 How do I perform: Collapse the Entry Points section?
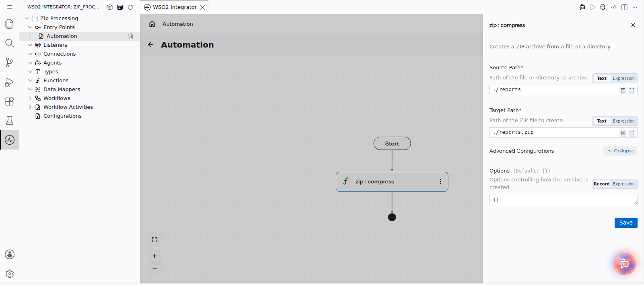click(30, 27)
